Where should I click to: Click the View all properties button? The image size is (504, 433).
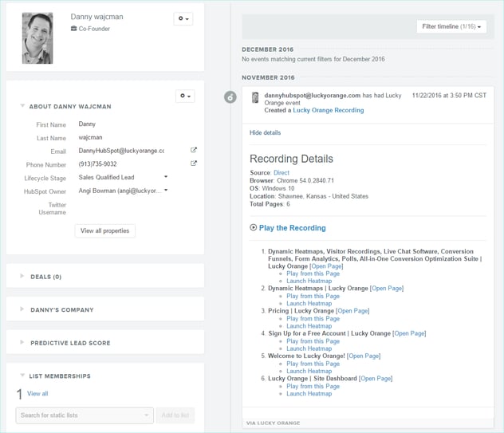click(104, 230)
